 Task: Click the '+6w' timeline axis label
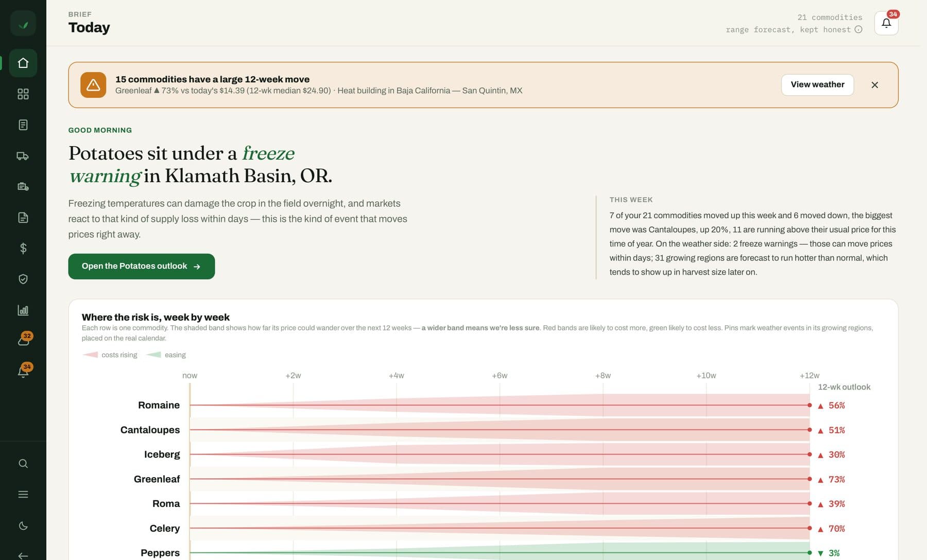(500, 376)
